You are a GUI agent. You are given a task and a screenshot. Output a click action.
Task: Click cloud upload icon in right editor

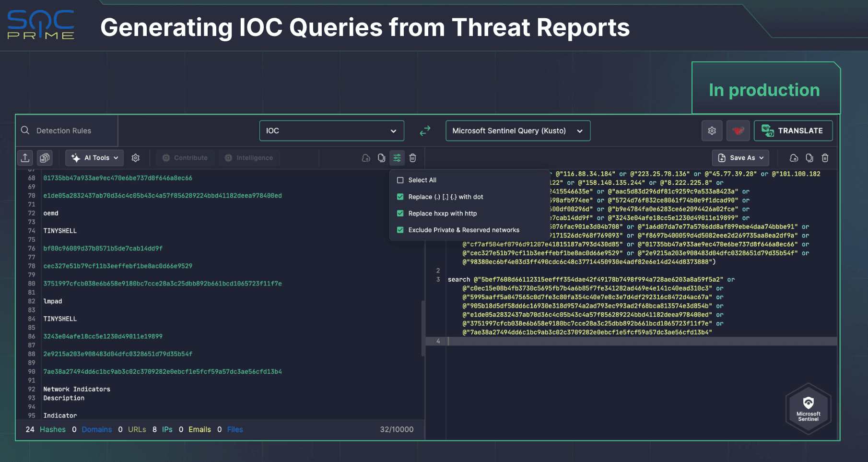[x=794, y=158]
